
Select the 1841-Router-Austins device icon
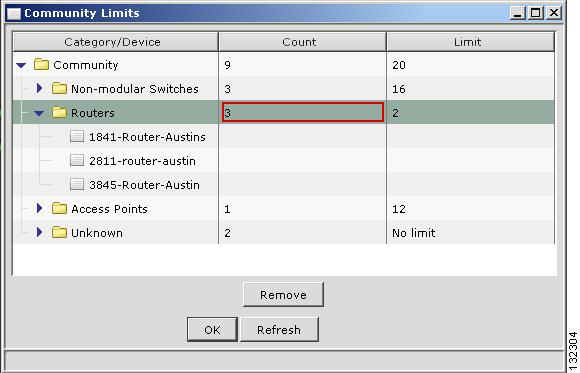coord(77,137)
